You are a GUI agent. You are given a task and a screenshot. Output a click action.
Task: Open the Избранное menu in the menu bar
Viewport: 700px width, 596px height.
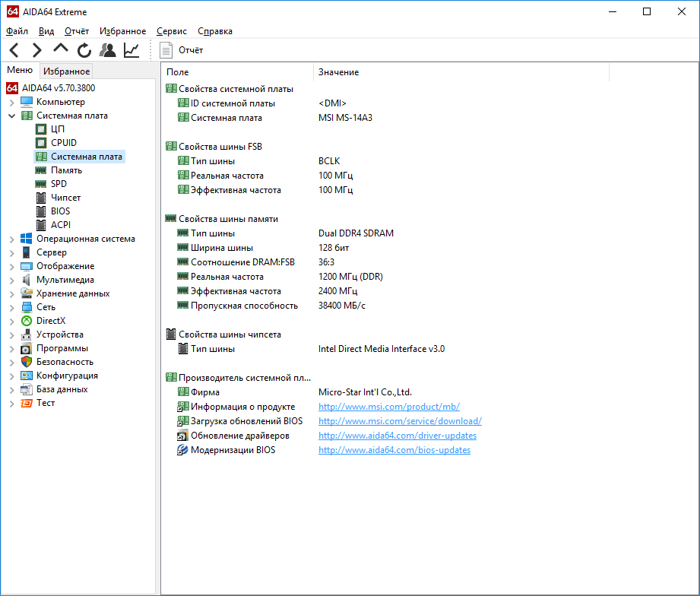pyautogui.click(x=123, y=31)
